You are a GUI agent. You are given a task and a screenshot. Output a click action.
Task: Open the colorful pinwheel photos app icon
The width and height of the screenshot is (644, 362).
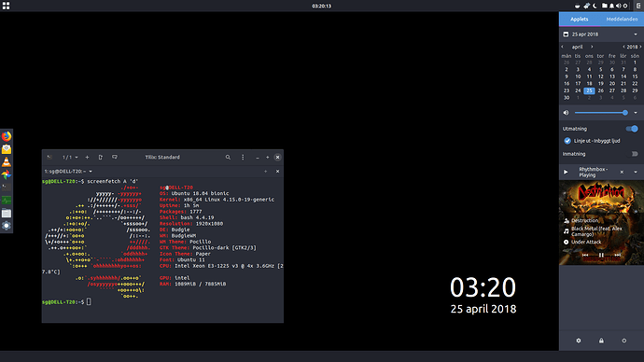coord(7,174)
